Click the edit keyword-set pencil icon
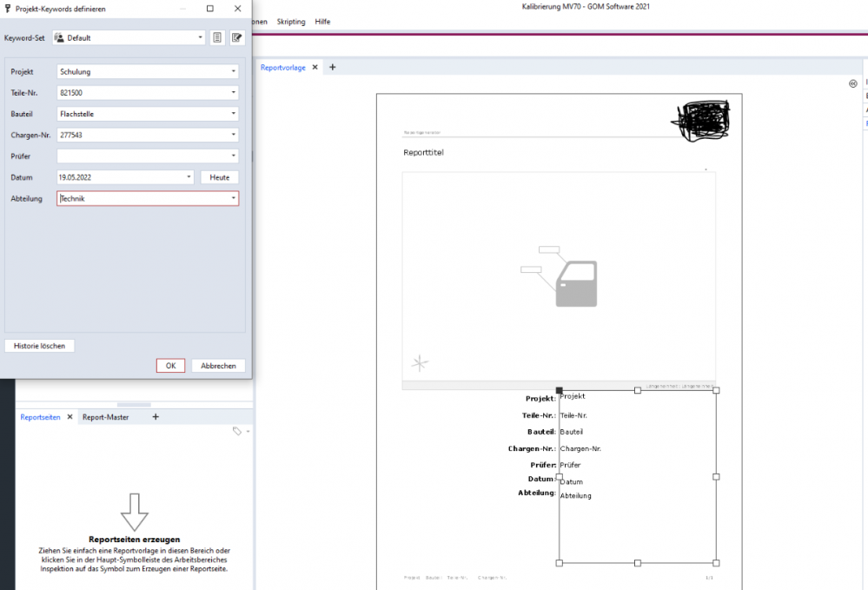Image resolution: width=868 pixels, height=590 pixels. click(236, 37)
